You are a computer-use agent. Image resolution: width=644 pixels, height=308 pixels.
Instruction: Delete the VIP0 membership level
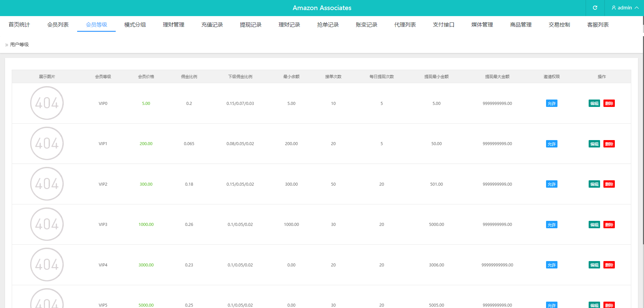[x=609, y=104]
